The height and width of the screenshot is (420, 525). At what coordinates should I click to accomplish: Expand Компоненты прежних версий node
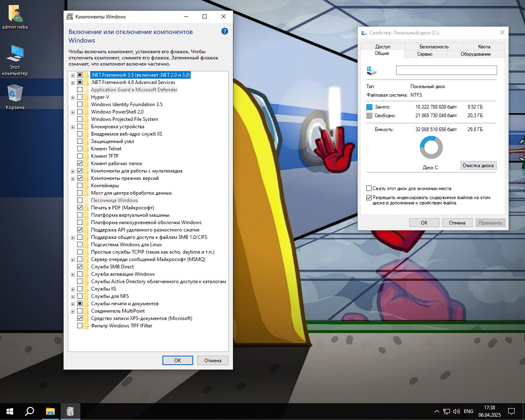click(73, 179)
